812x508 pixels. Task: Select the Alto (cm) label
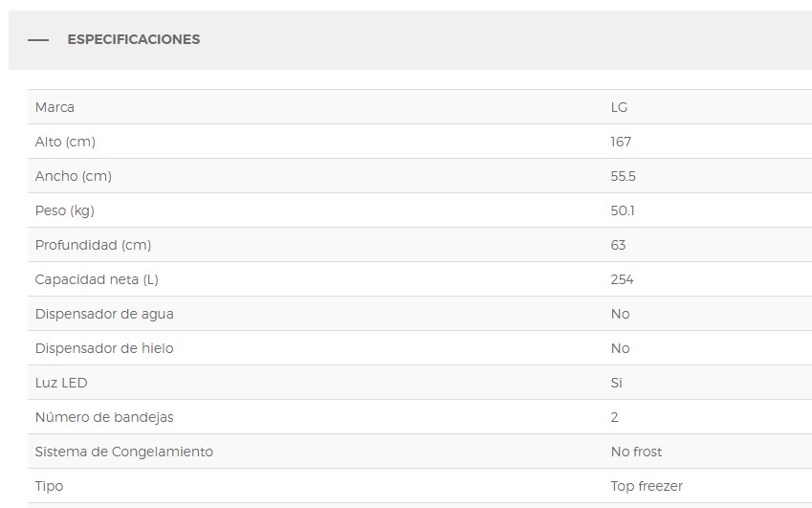click(65, 142)
